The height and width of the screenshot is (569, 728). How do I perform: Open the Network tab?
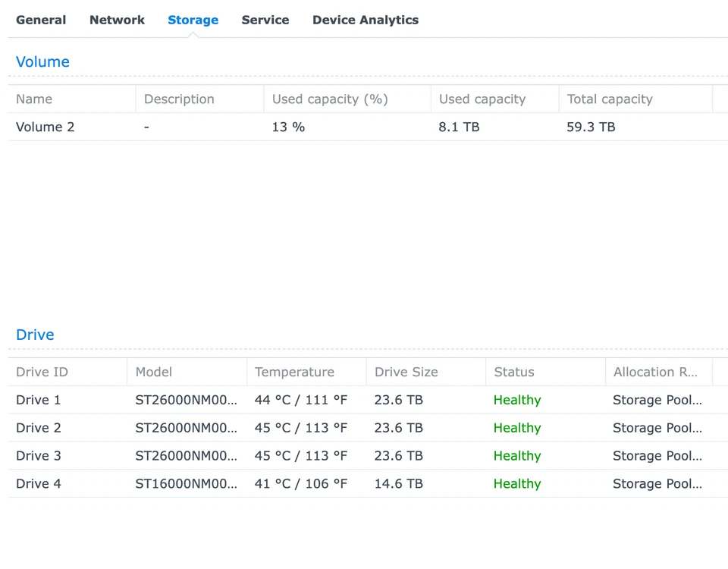pos(117,20)
